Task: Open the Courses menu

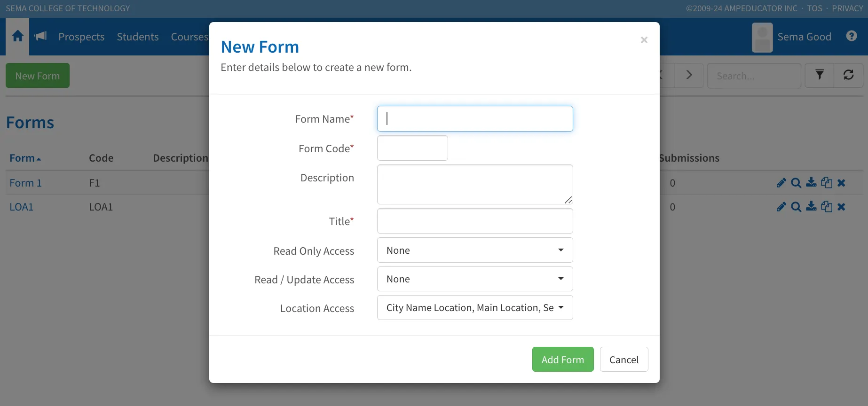Action: tap(189, 37)
